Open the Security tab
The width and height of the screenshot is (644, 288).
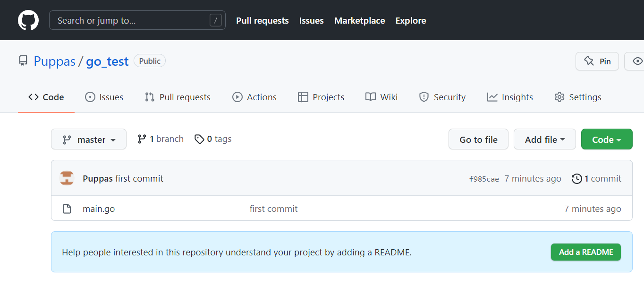pyautogui.click(x=442, y=97)
